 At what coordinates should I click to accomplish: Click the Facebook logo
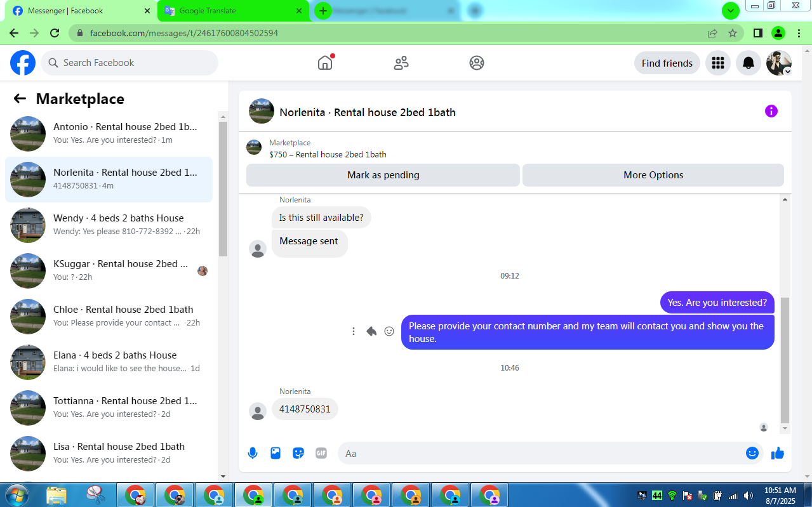23,63
